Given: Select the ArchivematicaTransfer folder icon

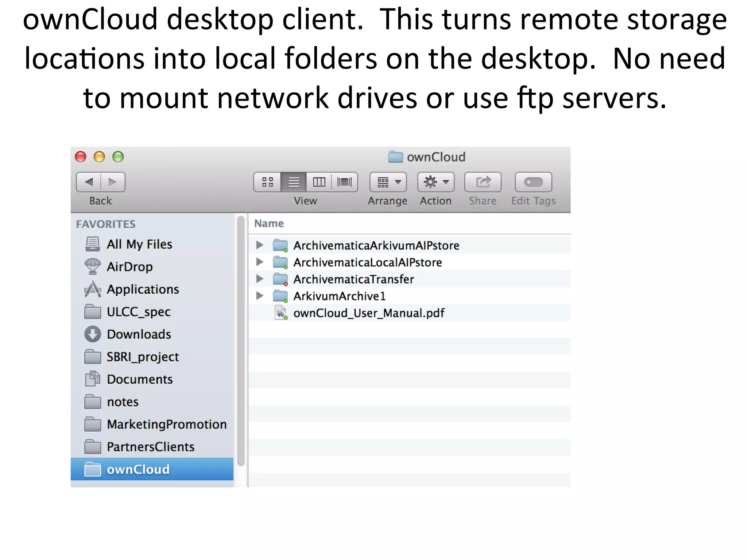Looking at the screenshot, I should pyautogui.click(x=280, y=279).
